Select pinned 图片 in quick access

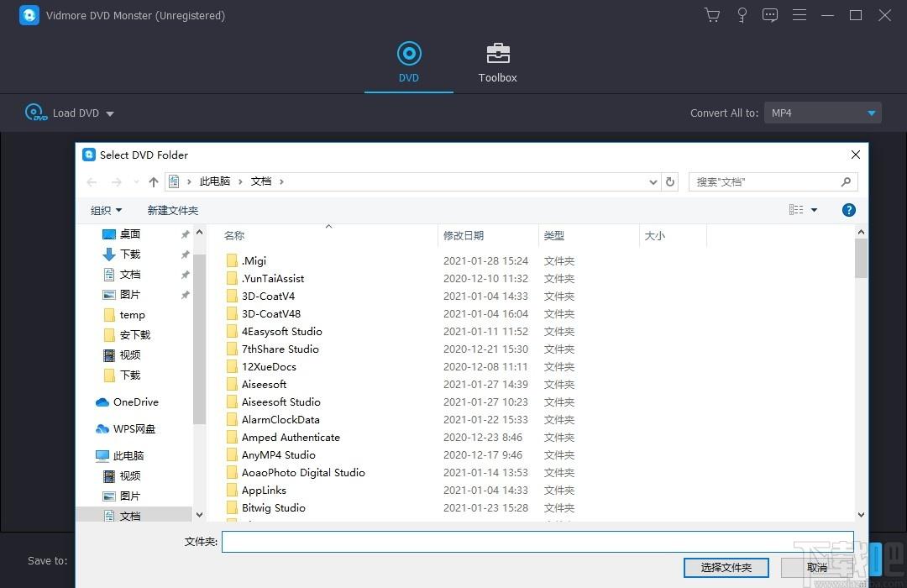(130, 295)
